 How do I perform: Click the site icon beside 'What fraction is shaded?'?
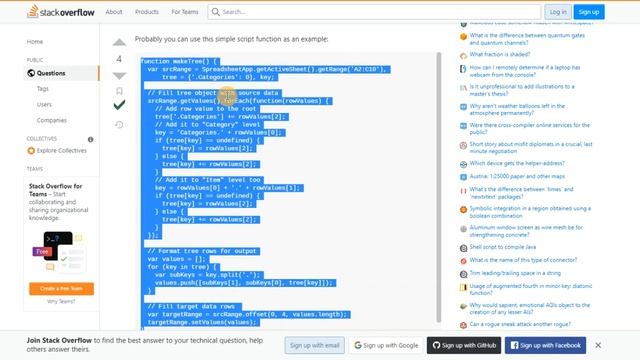tap(463, 56)
